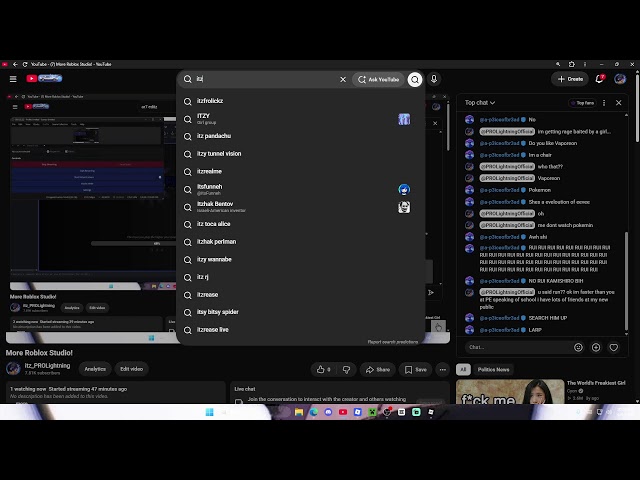The width and height of the screenshot is (640, 480).
Task: Click the Top fans button
Action: [x=582, y=103]
